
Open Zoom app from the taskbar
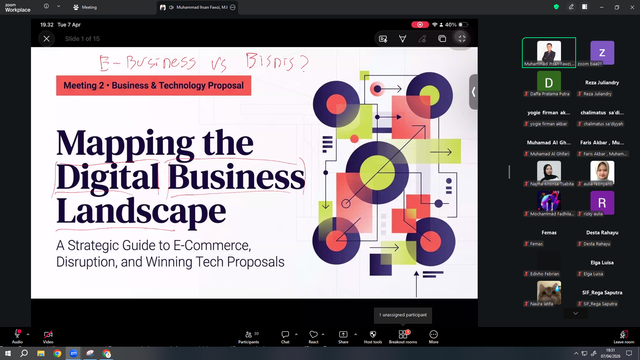[73, 353]
